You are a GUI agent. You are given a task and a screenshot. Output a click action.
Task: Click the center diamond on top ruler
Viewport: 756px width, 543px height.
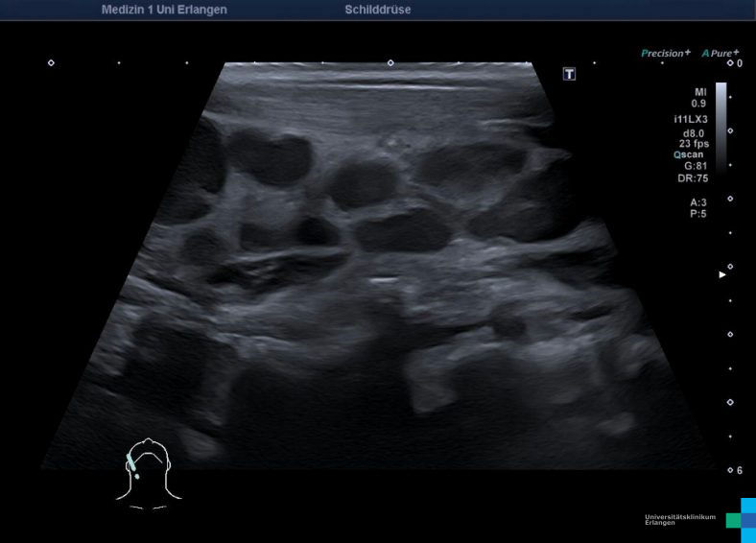(x=390, y=63)
